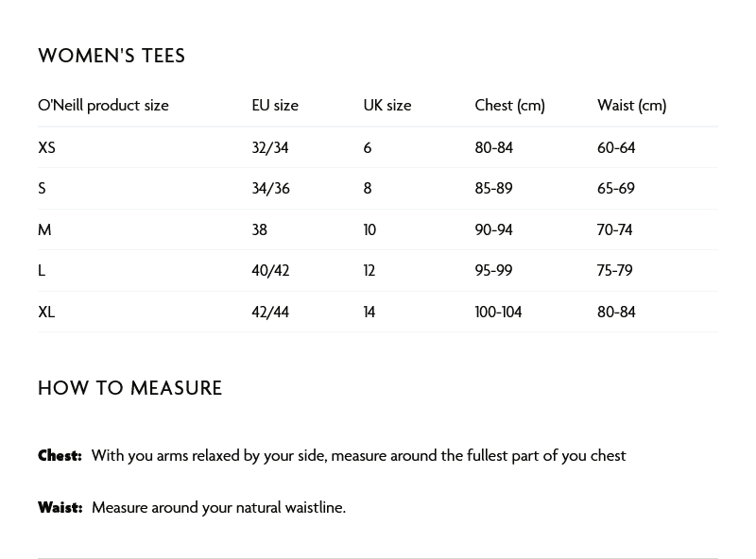756x559 pixels.
Task: Click the EU size column header
Action: click(x=275, y=106)
